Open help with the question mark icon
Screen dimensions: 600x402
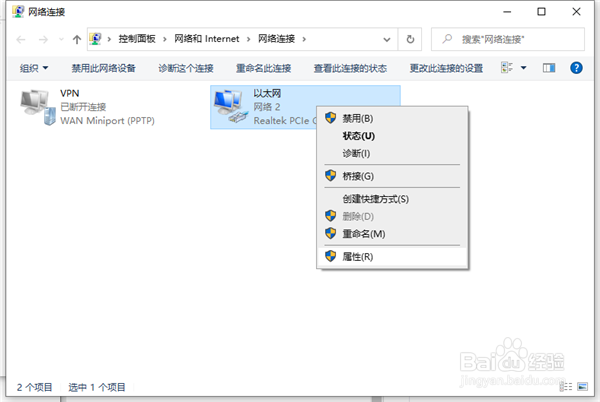(x=576, y=68)
